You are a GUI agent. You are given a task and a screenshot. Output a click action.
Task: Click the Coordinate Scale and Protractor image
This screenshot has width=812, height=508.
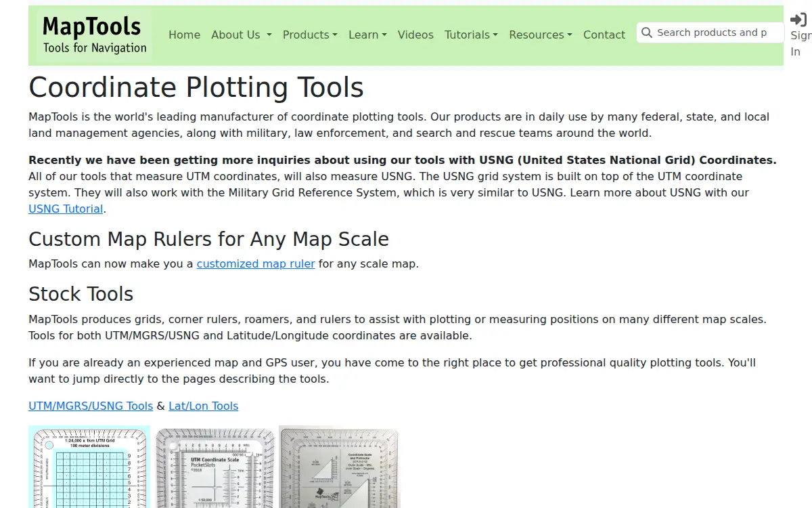(339, 467)
